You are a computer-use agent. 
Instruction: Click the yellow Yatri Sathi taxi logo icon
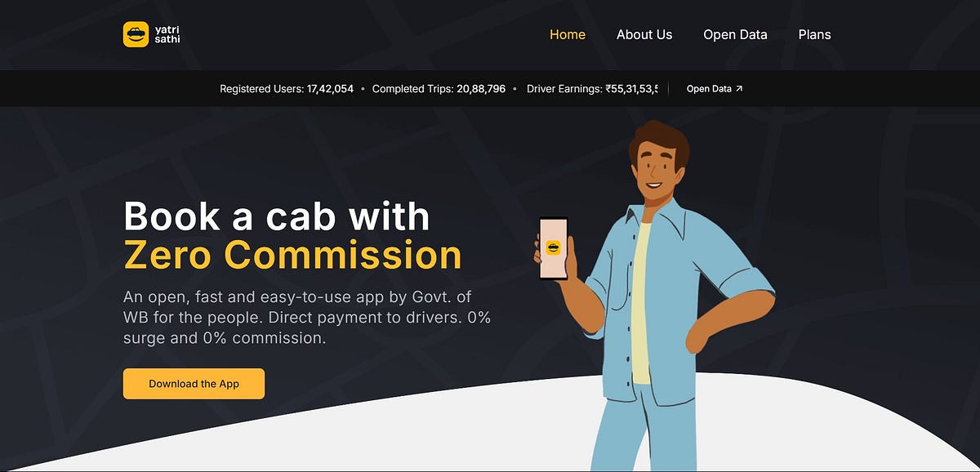(x=136, y=34)
